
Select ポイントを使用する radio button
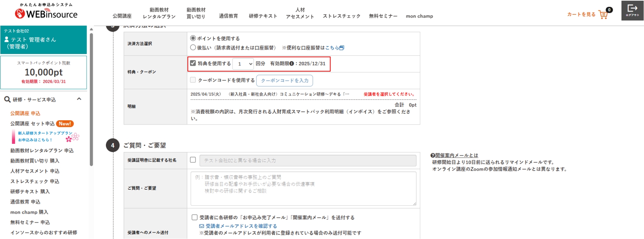(193, 38)
